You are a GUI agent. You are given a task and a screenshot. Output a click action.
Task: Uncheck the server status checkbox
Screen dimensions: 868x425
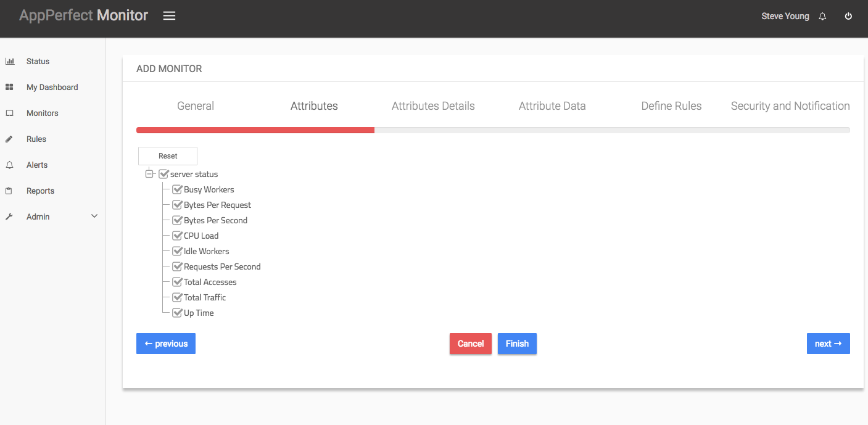coord(163,174)
